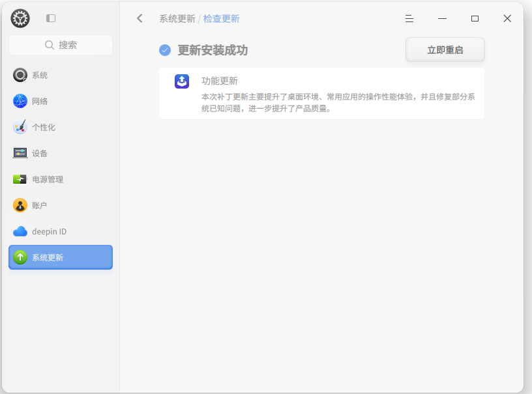Screen dimensions: 532x394
Task: Click the 搜索 search field
Action: 61,45
